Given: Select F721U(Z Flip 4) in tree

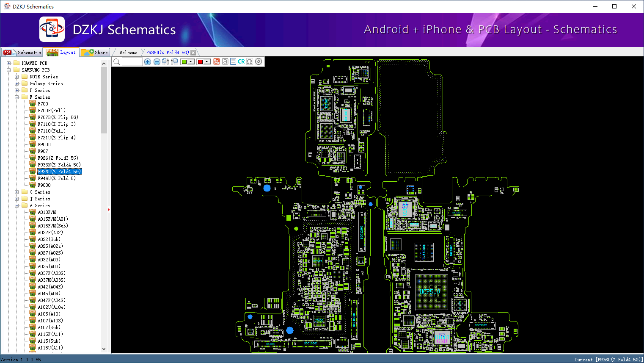Looking at the screenshot, I should point(57,138).
